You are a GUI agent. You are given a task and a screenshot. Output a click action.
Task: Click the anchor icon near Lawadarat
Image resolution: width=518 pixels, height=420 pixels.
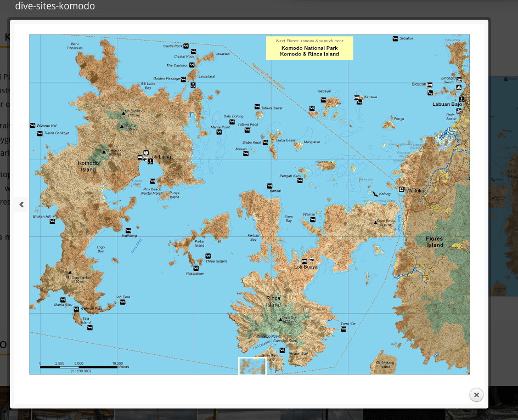193,85
